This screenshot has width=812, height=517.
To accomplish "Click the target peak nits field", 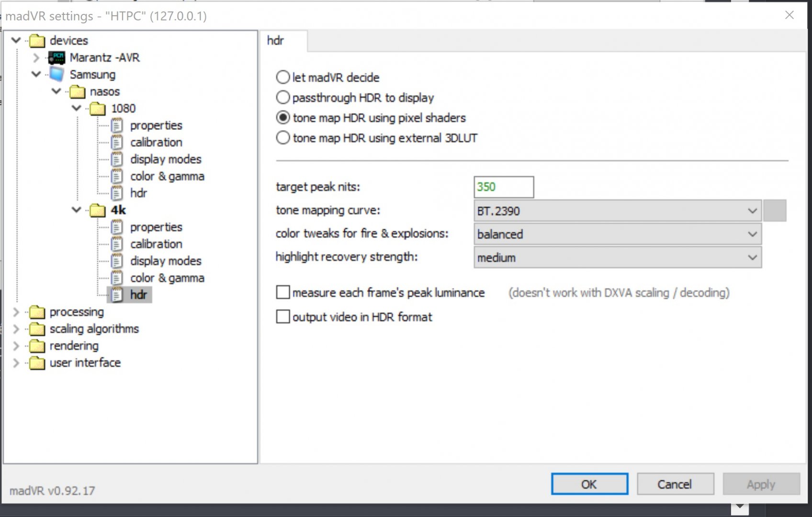I will (503, 187).
